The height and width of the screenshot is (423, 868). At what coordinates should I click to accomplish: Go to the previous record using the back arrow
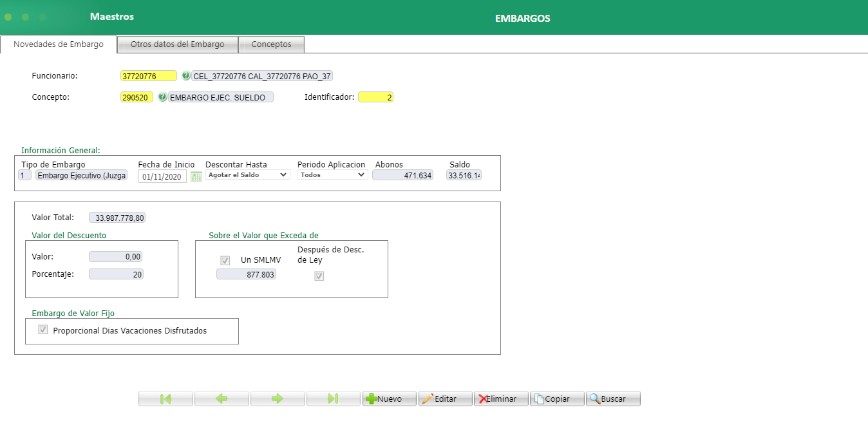(221, 398)
